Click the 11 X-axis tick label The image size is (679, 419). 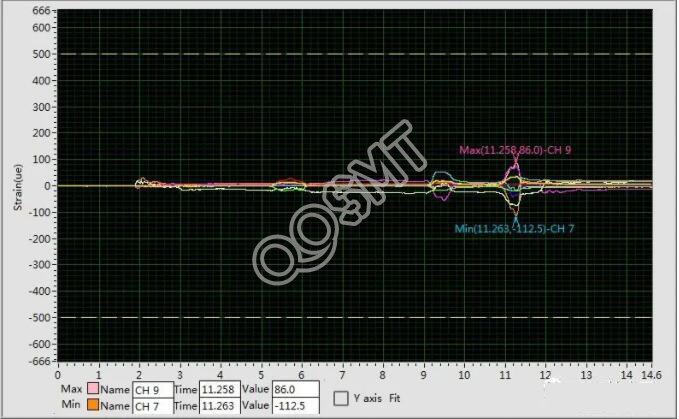pos(505,375)
